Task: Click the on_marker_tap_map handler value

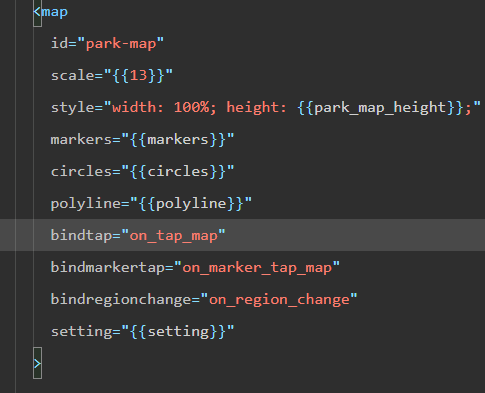Action: point(257,268)
